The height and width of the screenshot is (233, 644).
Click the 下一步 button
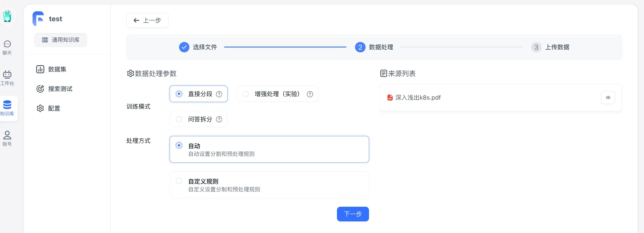click(x=353, y=214)
